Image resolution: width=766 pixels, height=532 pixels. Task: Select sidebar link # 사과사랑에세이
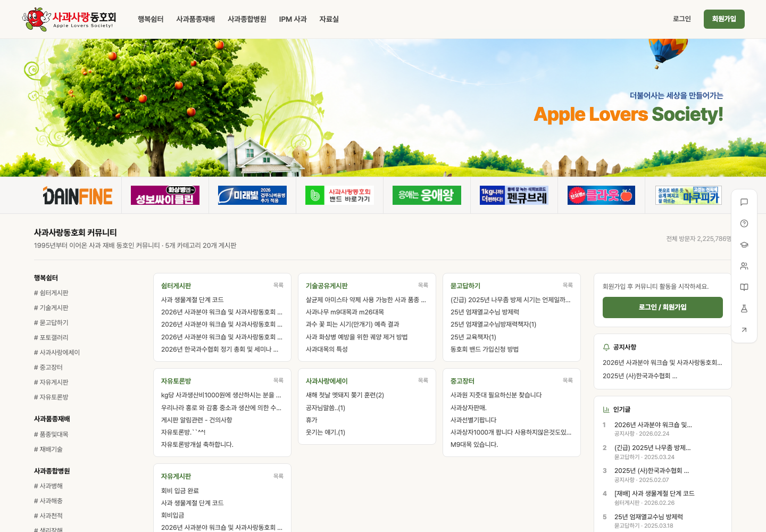coord(57,353)
